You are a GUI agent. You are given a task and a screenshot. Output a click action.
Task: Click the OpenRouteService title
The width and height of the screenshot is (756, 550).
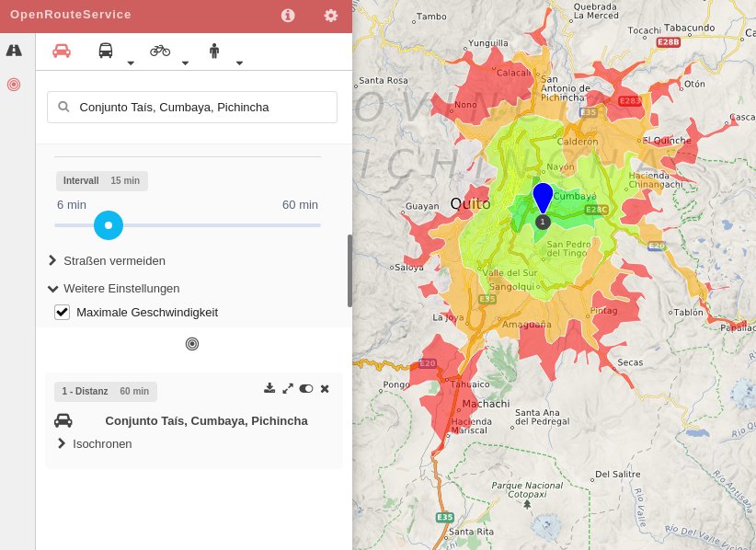71,15
